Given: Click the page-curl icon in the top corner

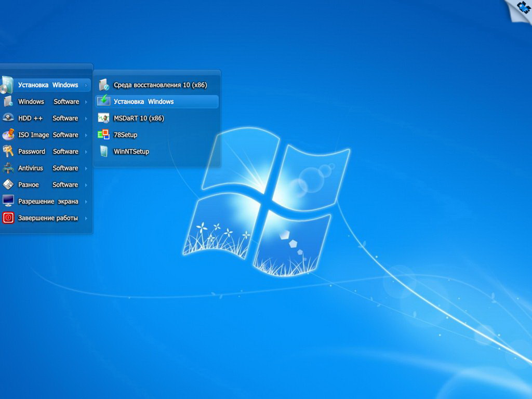Looking at the screenshot, I should pyautogui.click(x=520, y=11).
